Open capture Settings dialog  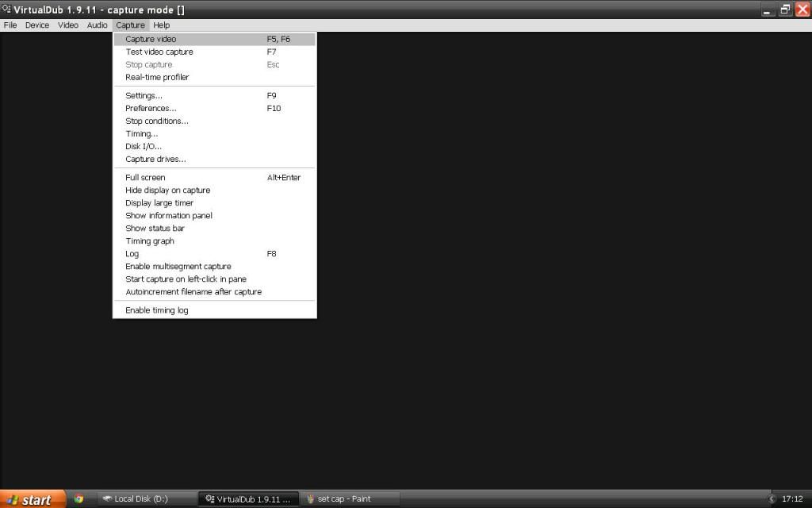tap(144, 95)
